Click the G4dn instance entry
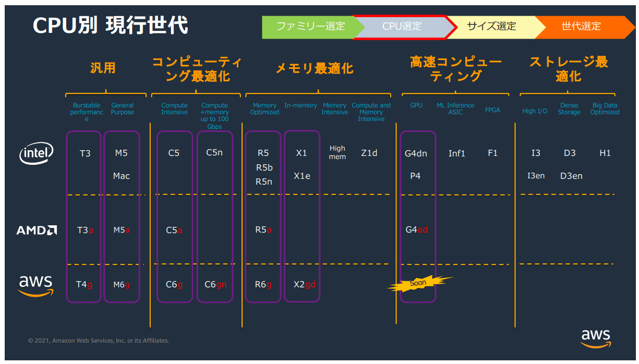 [416, 153]
